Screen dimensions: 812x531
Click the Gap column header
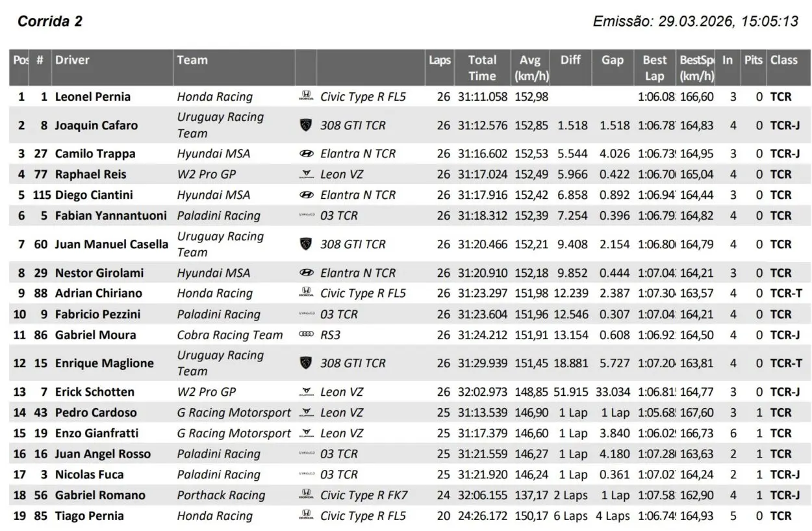click(x=612, y=60)
